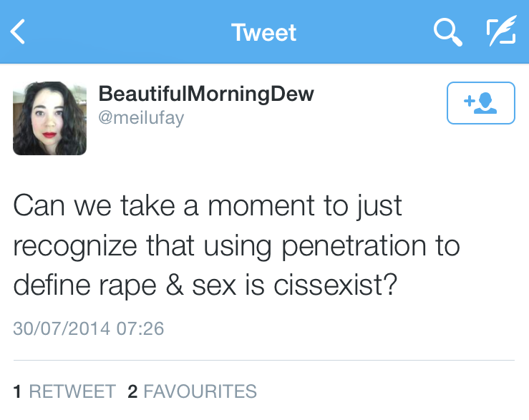Tap the 30/07/2014 07:26 timestamp
This screenshot has height=420, width=529.
(x=89, y=329)
